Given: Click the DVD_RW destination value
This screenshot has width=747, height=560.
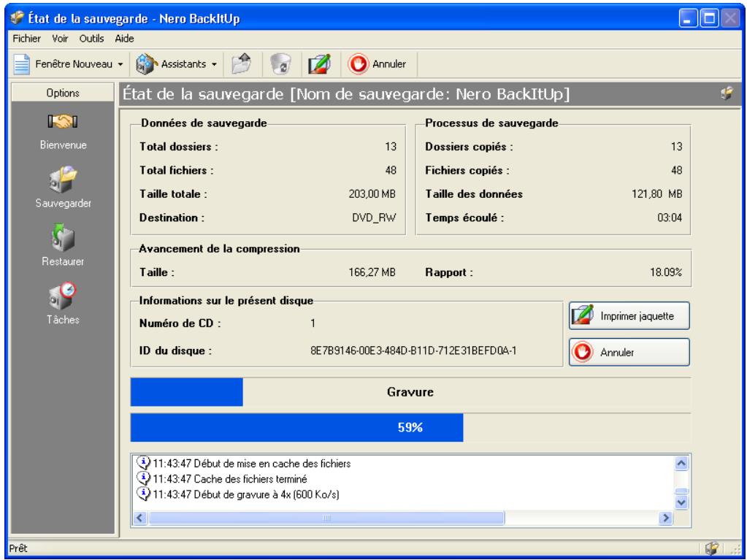Looking at the screenshot, I should [374, 218].
